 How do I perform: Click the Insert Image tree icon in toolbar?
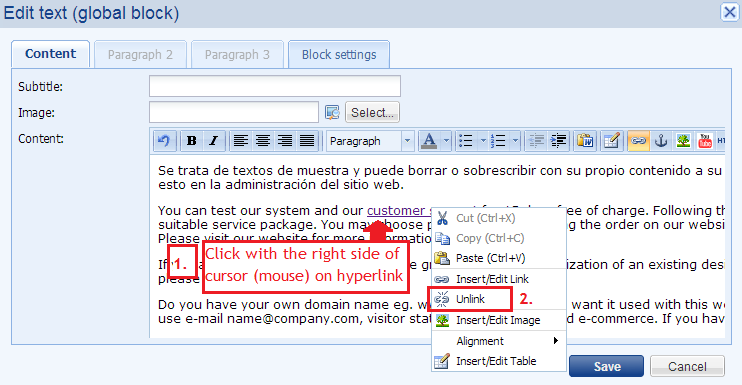tap(683, 140)
